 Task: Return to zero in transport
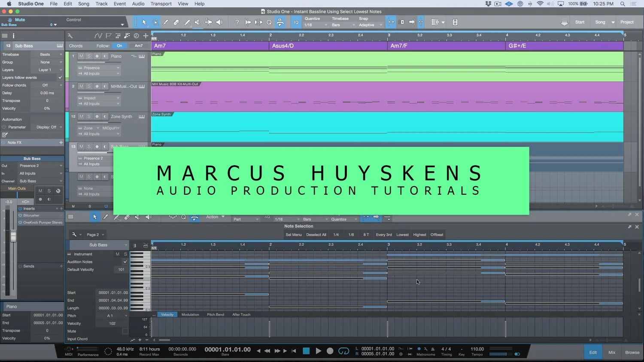(294, 351)
